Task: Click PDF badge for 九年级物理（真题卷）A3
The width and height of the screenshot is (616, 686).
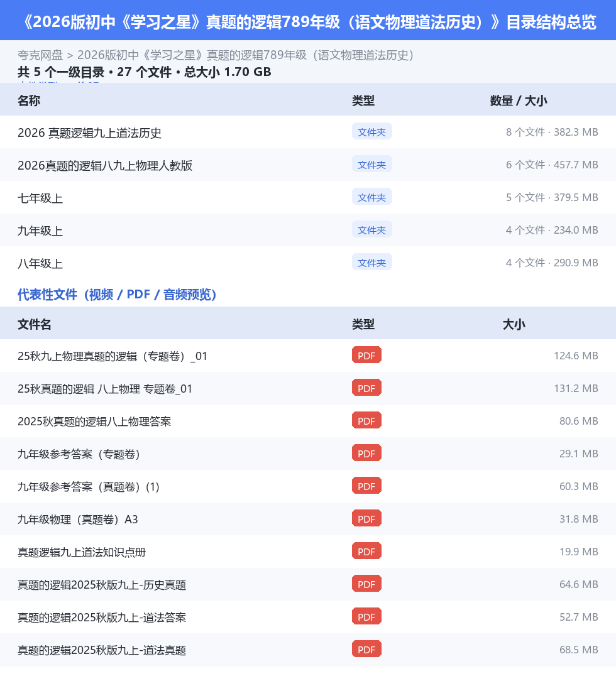Action: click(366, 519)
